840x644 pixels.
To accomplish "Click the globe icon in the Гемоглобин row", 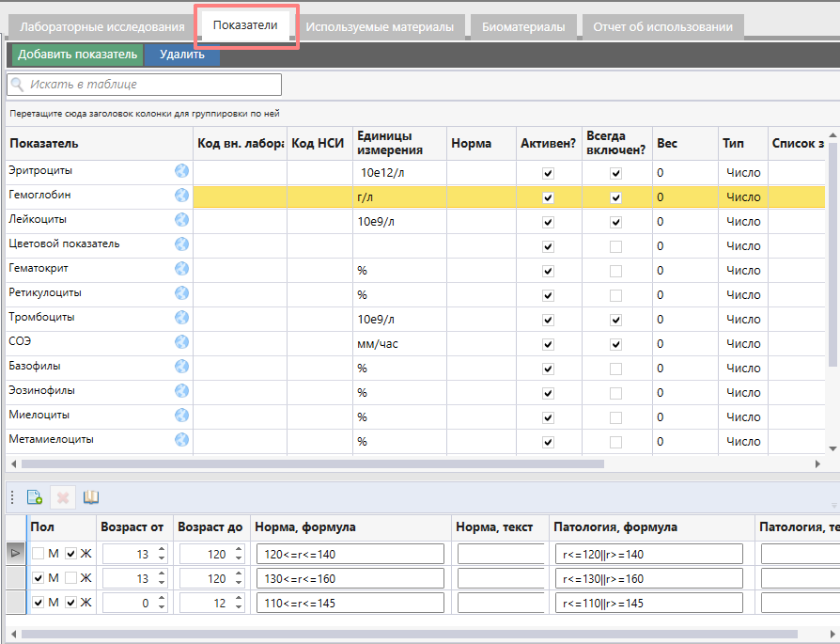I will (182, 196).
